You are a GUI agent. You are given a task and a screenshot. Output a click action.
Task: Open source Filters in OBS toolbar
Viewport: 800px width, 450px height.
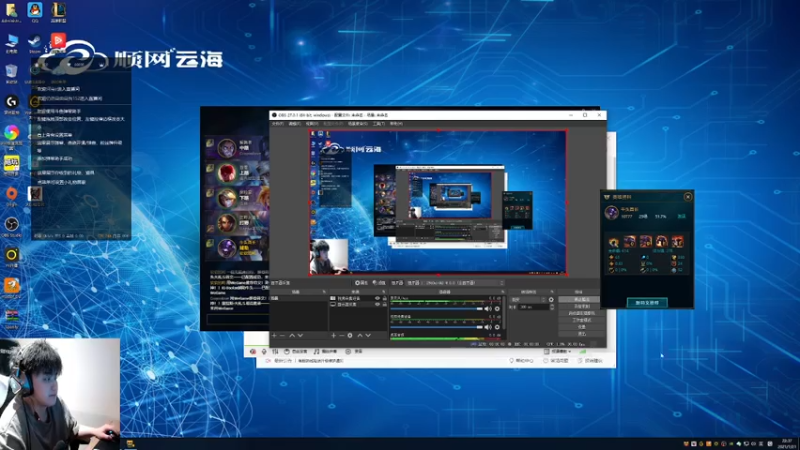click(379, 283)
